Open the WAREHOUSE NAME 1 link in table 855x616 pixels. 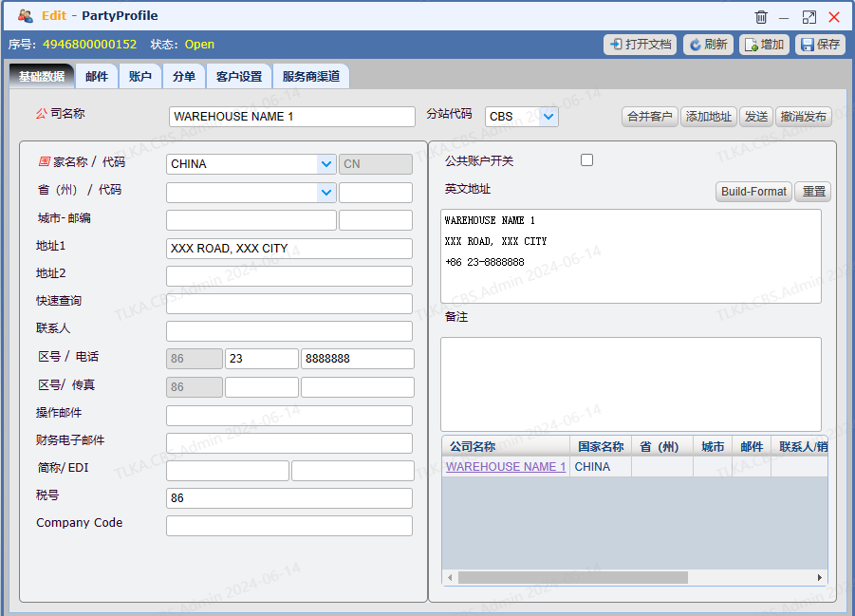point(506,467)
